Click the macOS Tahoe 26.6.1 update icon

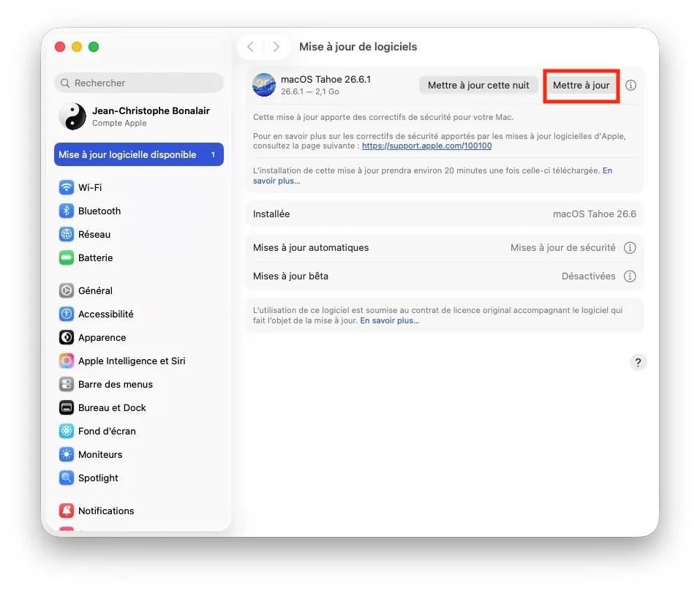click(x=264, y=85)
